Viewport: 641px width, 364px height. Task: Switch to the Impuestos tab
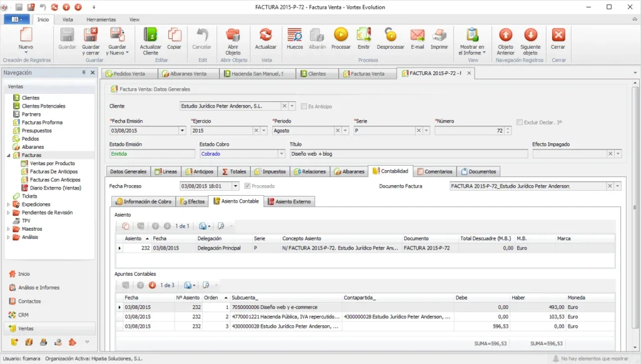270,171
